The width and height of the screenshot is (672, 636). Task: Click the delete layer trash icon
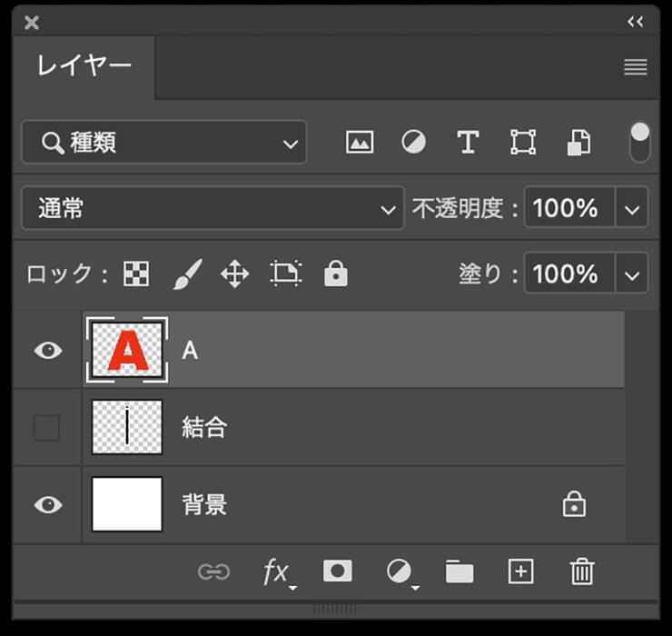click(581, 571)
